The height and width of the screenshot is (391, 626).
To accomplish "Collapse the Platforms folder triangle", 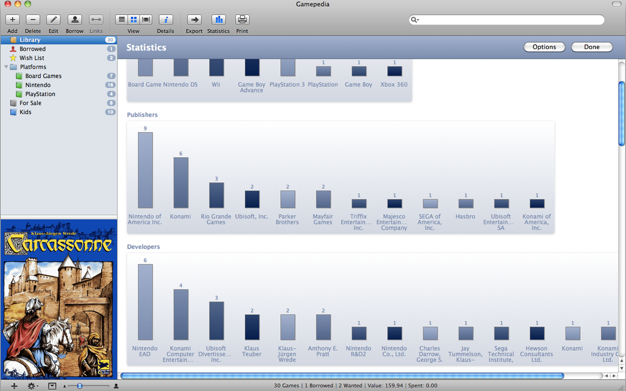I will pyautogui.click(x=6, y=67).
